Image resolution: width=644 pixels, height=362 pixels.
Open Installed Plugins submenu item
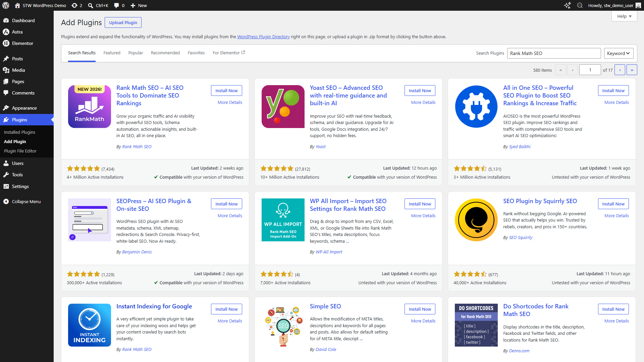(19, 132)
